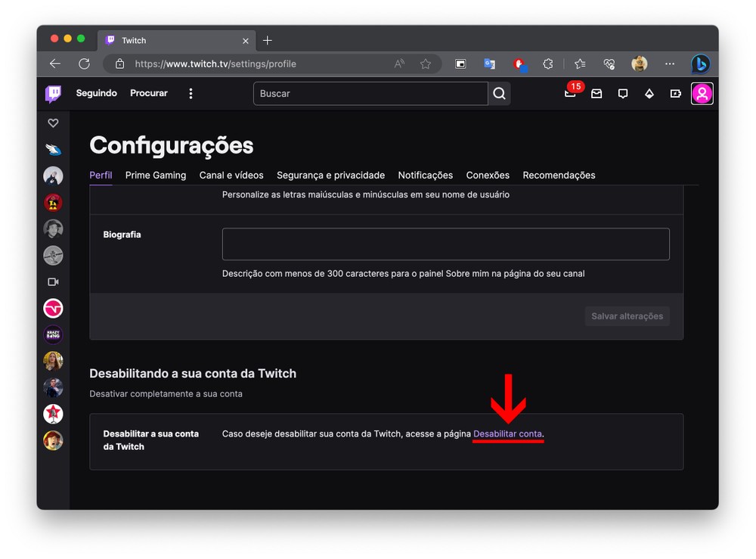Screen dimensions: 756x559
Task: Click the search magnifier button
Action: coord(500,94)
